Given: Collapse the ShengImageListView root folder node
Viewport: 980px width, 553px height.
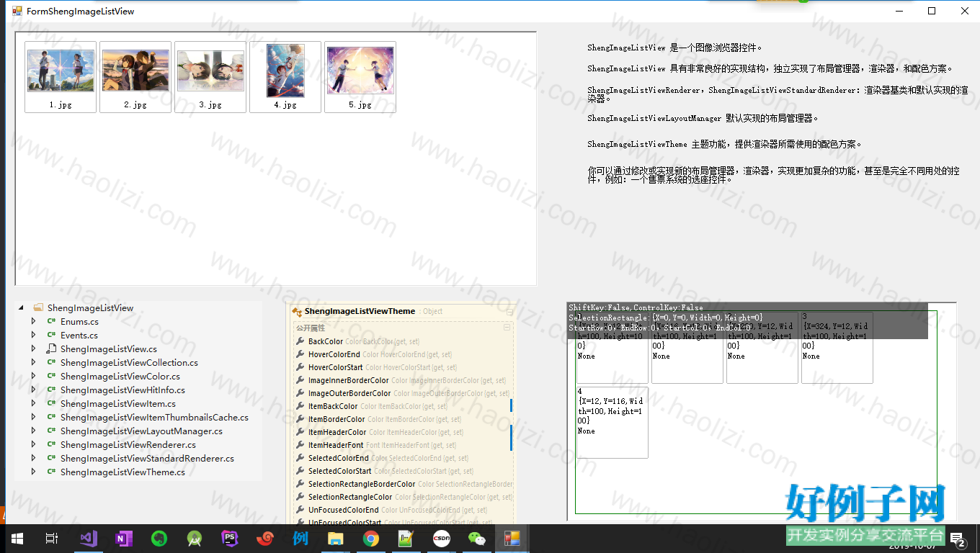Looking at the screenshot, I should [21, 307].
